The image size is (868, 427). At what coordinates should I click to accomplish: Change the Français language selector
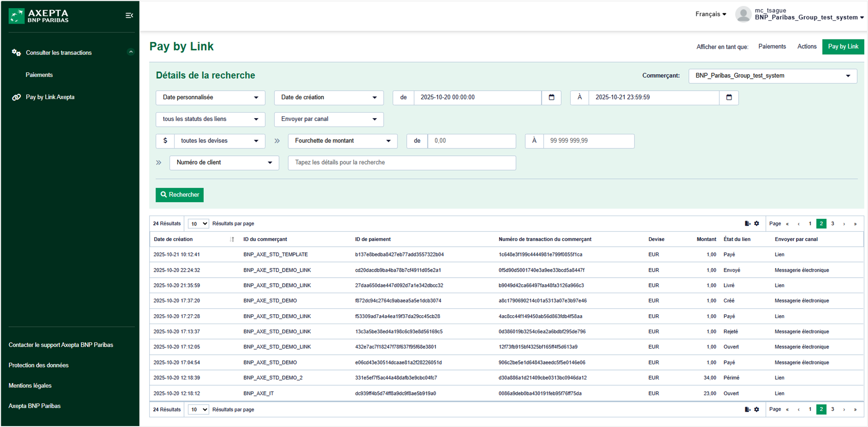pyautogui.click(x=710, y=14)
